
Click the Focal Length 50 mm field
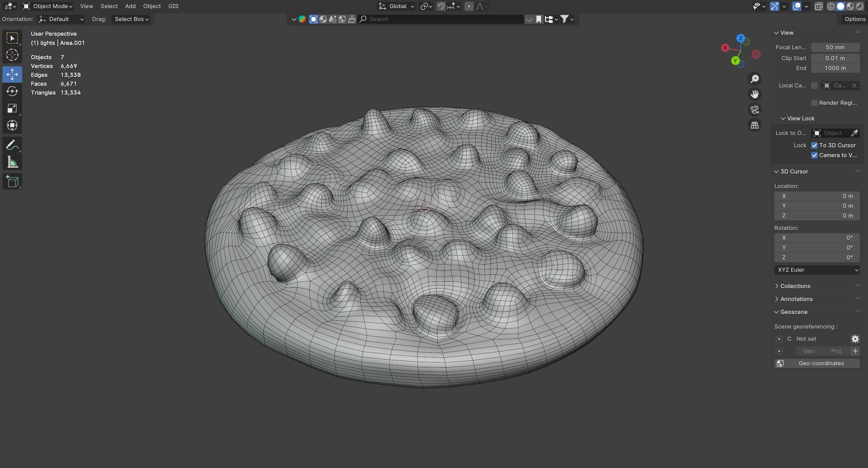click(835, 47)
